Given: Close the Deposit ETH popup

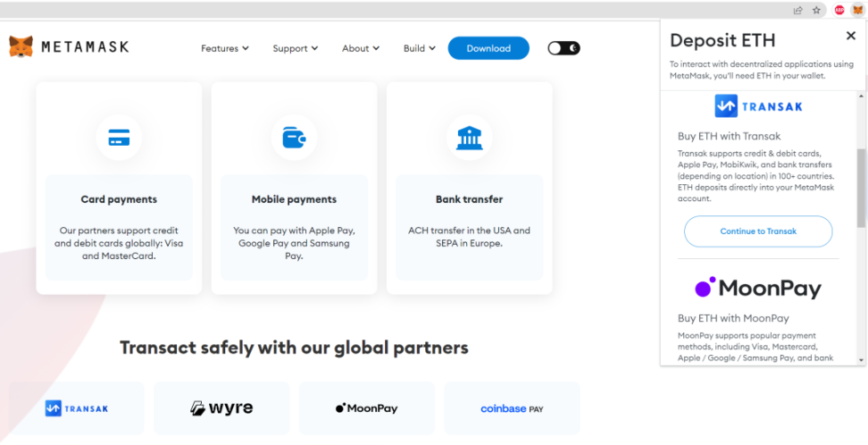Looking at the screenshot, I should (850, 36).
